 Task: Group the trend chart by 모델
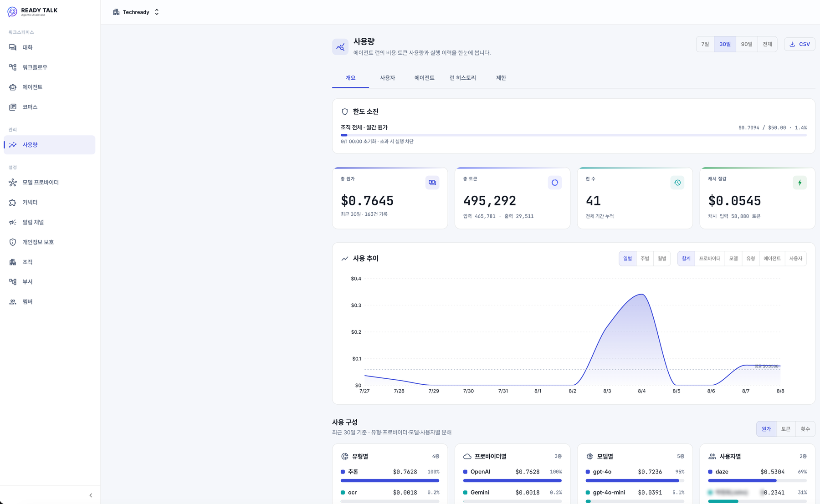pos(733,259)
